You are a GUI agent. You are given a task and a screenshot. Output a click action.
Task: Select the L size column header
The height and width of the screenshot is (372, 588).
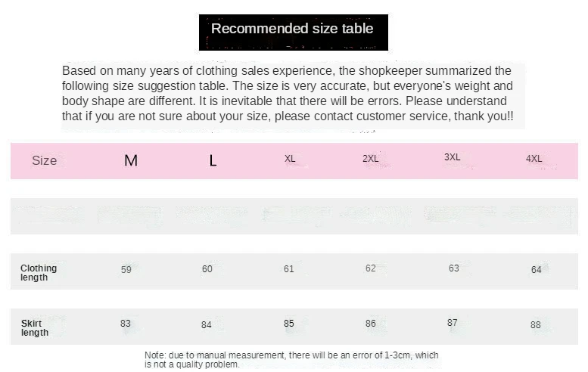[213, 161]
